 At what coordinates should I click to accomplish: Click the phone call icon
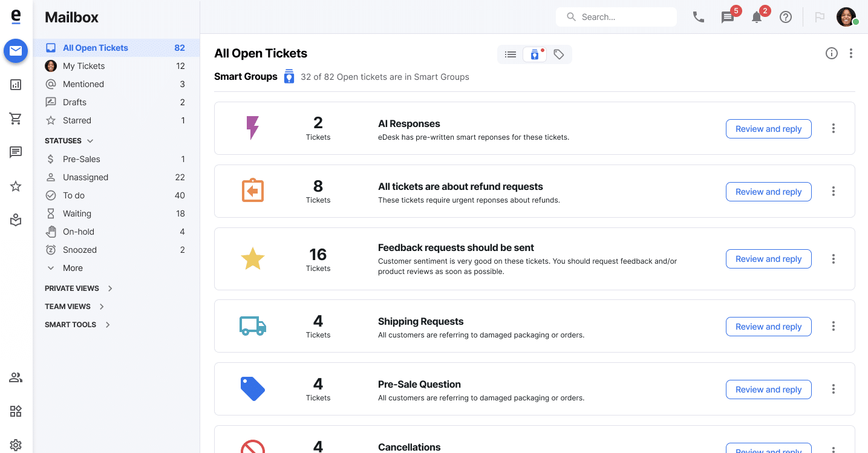pos(699,17)
